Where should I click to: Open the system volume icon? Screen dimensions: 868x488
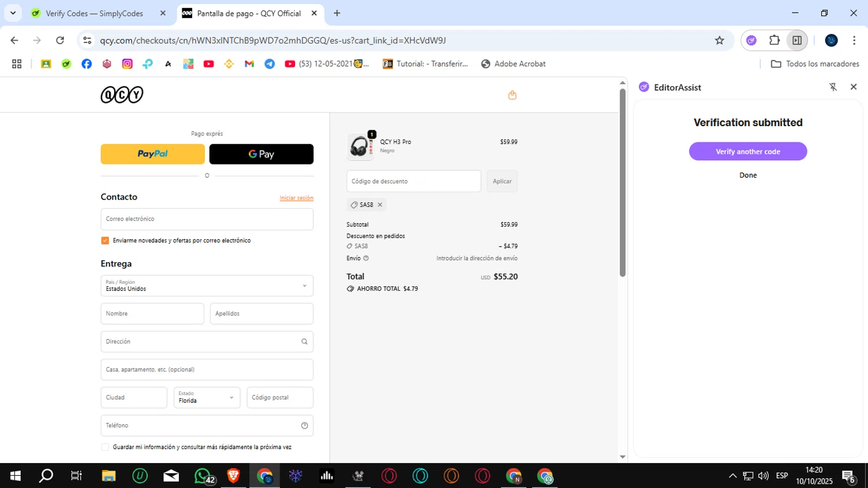pos(763,476)
